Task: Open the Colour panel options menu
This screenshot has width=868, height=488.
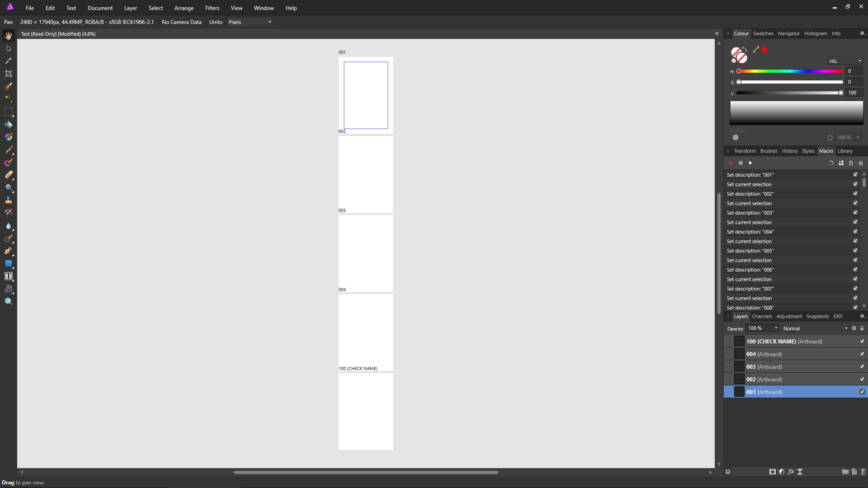Action: click(862, 33)
